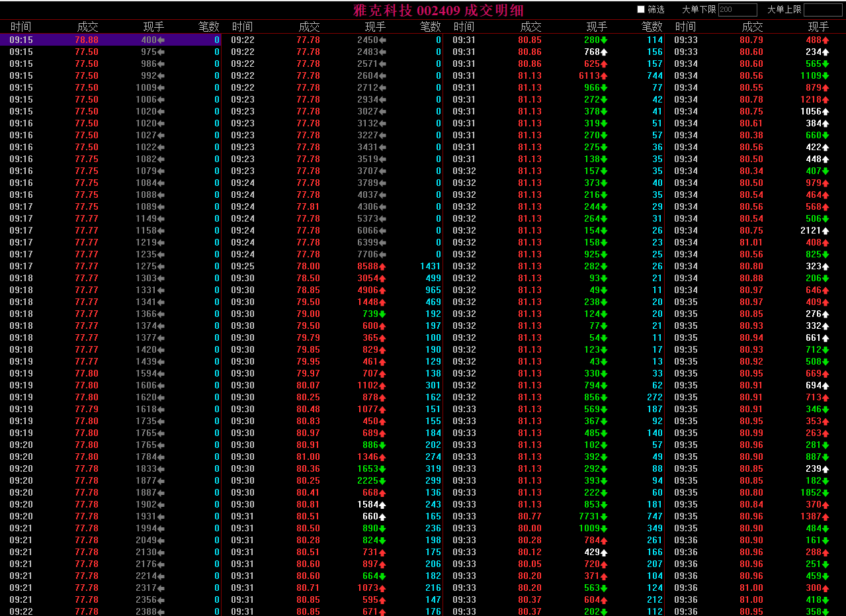
Task: Click the red up arrow beside volume 4906
Action: point(382,290)
